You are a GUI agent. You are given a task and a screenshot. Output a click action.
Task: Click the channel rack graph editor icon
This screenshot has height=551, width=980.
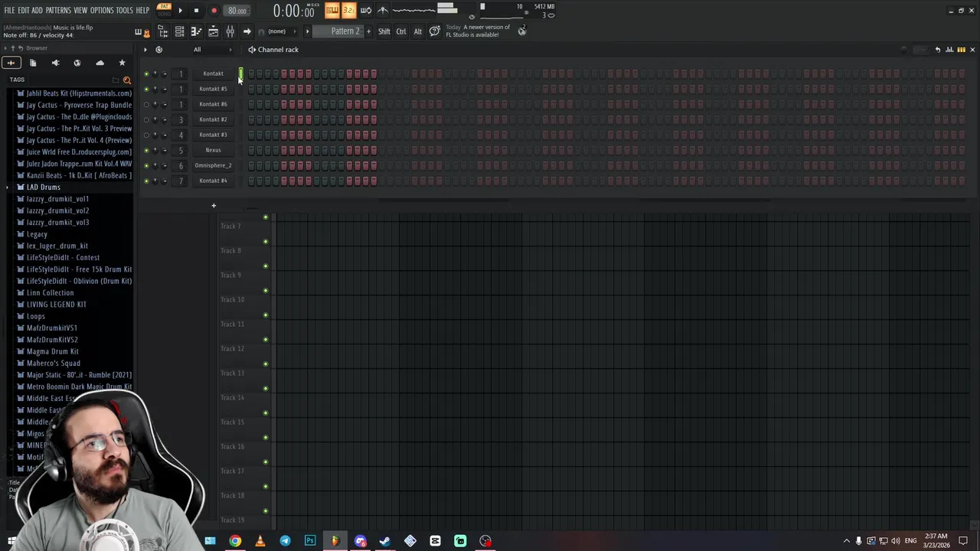point(949,50)
